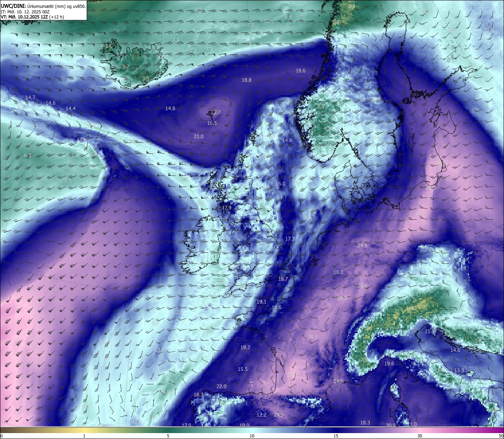Click the 2.8 value label
The image size is (504, 439).
click(x=335, y=22)
